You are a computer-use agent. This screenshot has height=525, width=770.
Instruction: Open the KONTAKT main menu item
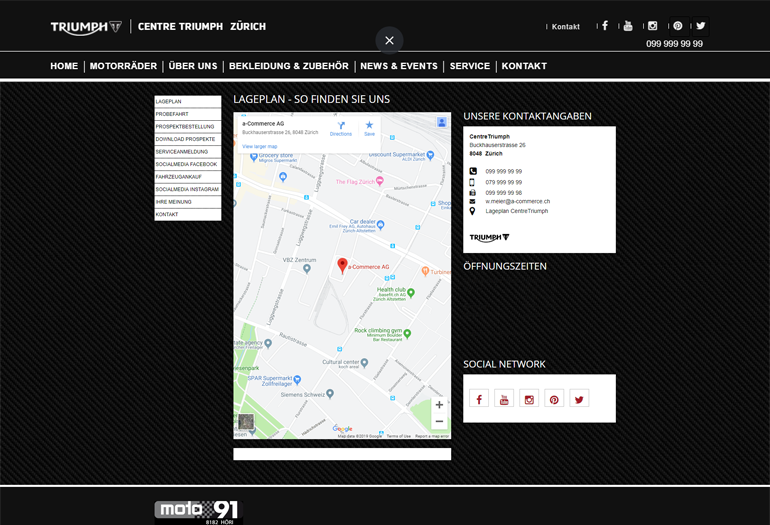click(524, 66)
